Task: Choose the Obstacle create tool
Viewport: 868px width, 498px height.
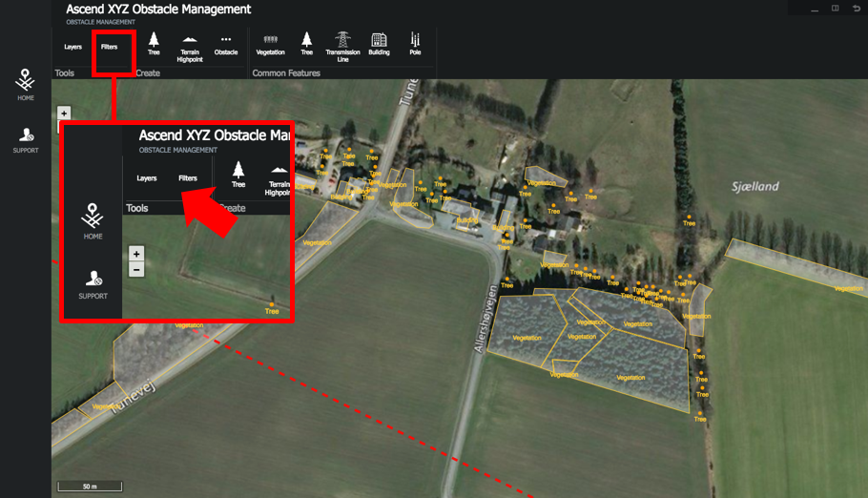Action: pyautogui.click(x=226, y=46)
